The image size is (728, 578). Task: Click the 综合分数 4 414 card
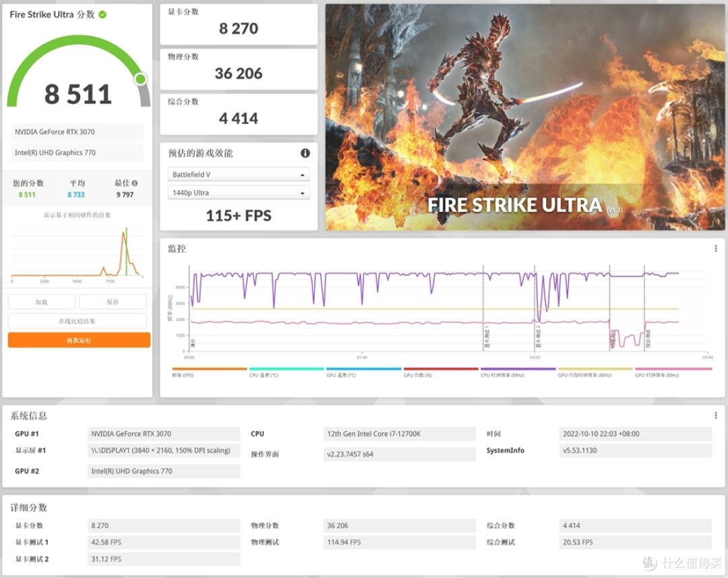(x=239, y=114)
